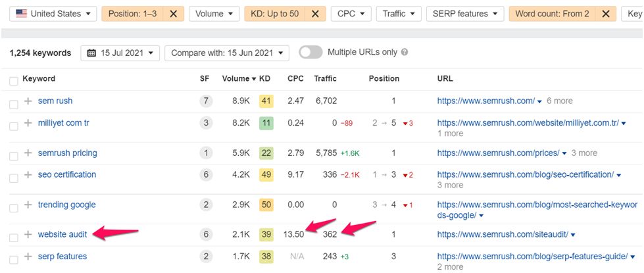Expand the sem rush keyword row plus icon

click(x=28, y=101)
